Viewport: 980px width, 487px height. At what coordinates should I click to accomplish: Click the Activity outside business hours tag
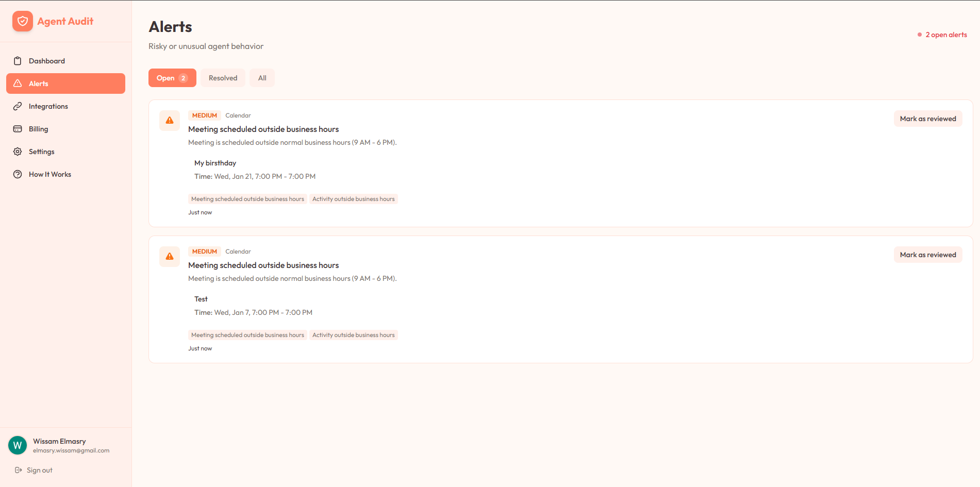[x=354, y=198]
